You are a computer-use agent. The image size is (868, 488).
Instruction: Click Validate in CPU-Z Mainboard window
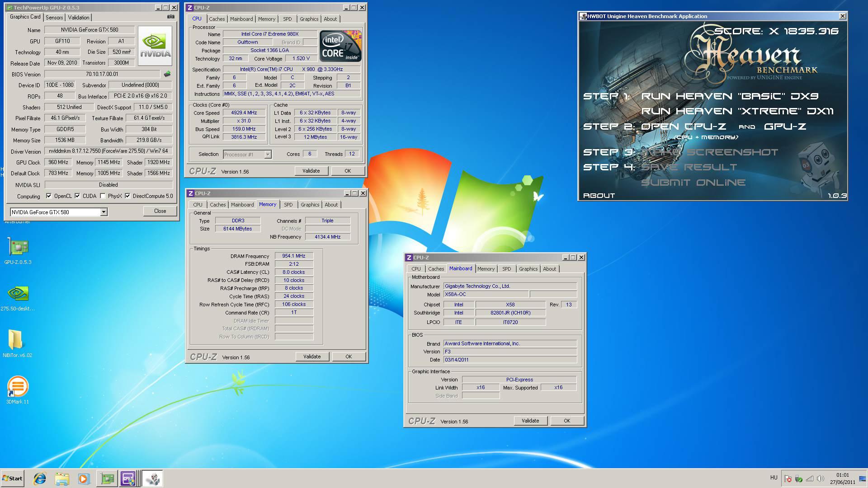coord(530,421)
